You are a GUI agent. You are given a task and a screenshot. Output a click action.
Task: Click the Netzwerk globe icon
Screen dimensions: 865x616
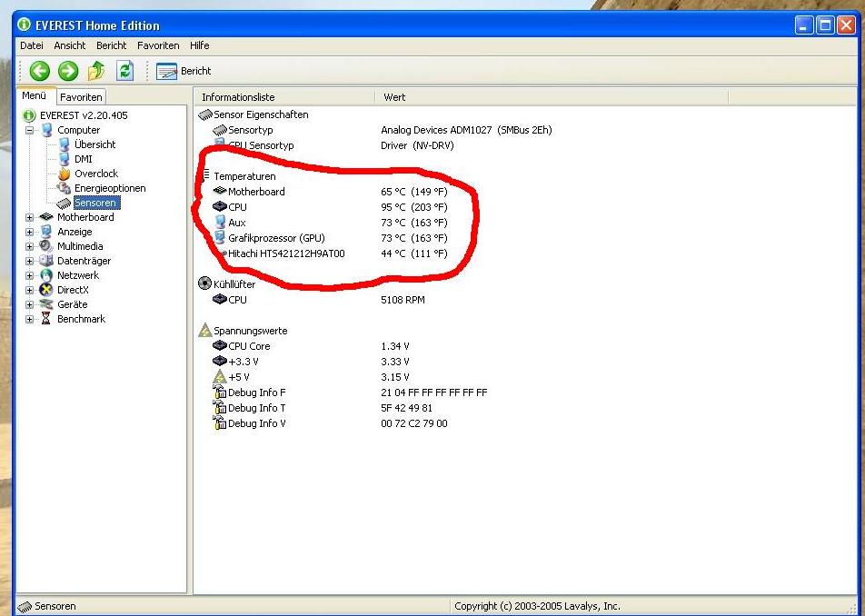click(46, 275)
